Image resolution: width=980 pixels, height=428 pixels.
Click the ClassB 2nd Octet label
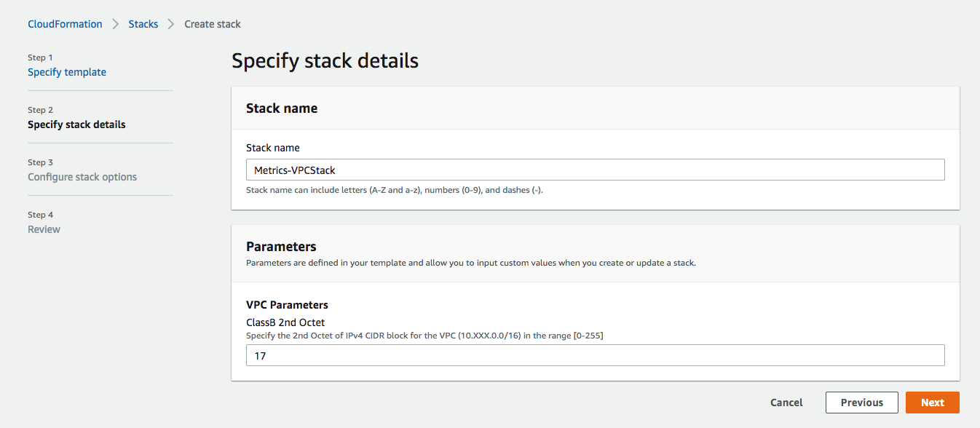(x=285, y=322)
